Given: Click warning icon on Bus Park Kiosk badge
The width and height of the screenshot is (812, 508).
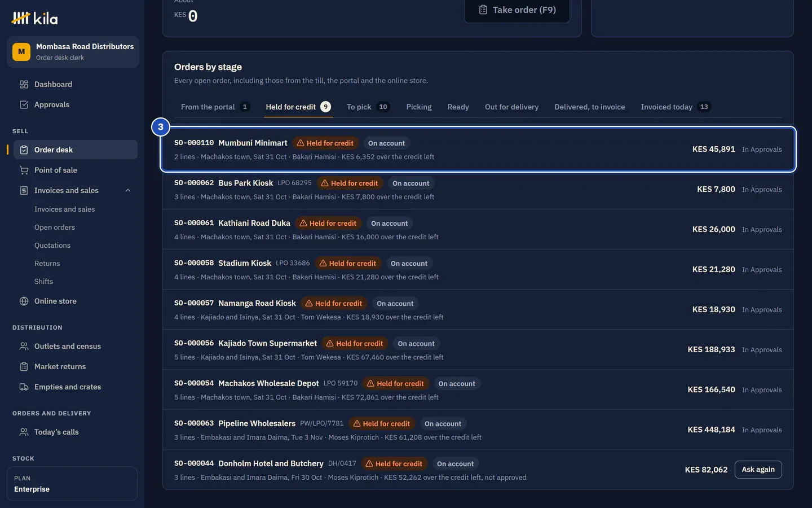Looking at the screenshot, I should click(325, 183).
